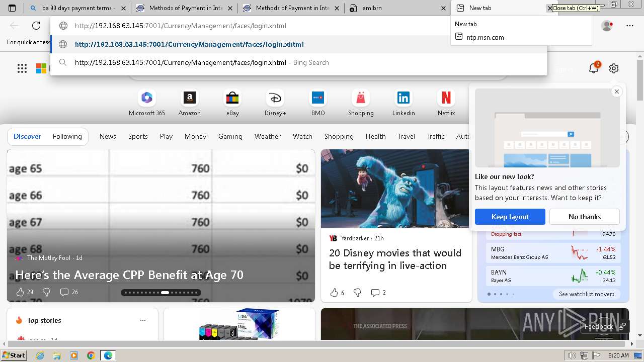644x362 pixels.
Task: Click the browser profile avatar
Action: coord(607,26)
